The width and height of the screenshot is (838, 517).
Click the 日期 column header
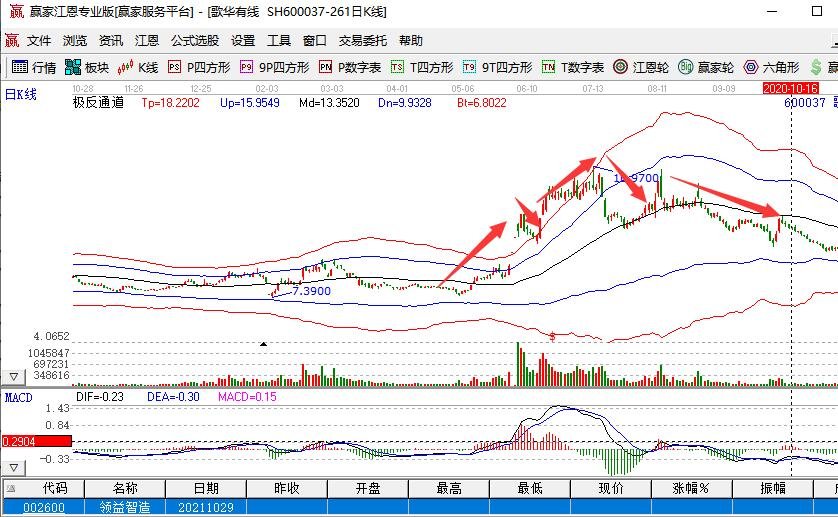[206, 488]
